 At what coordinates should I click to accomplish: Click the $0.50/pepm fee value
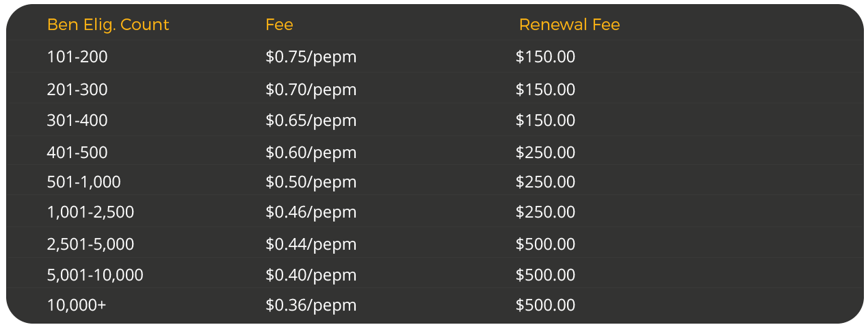click(x=311, y=182)
